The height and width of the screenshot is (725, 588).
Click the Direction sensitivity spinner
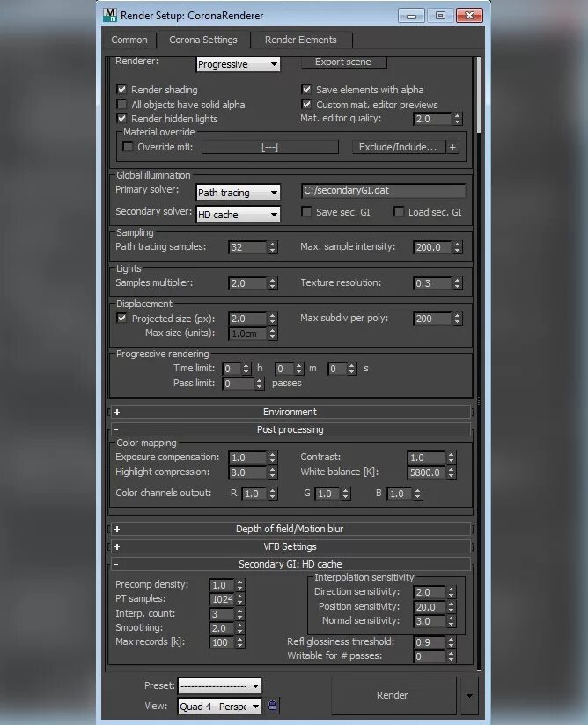pyautogui.click(x=451, y=592)
